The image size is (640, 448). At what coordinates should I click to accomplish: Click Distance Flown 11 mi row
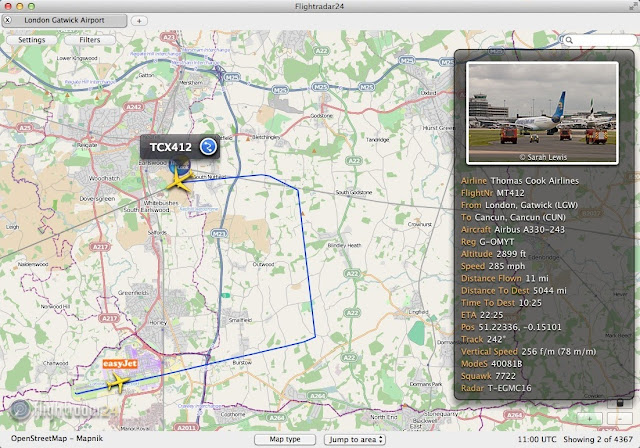click(505, 279)
